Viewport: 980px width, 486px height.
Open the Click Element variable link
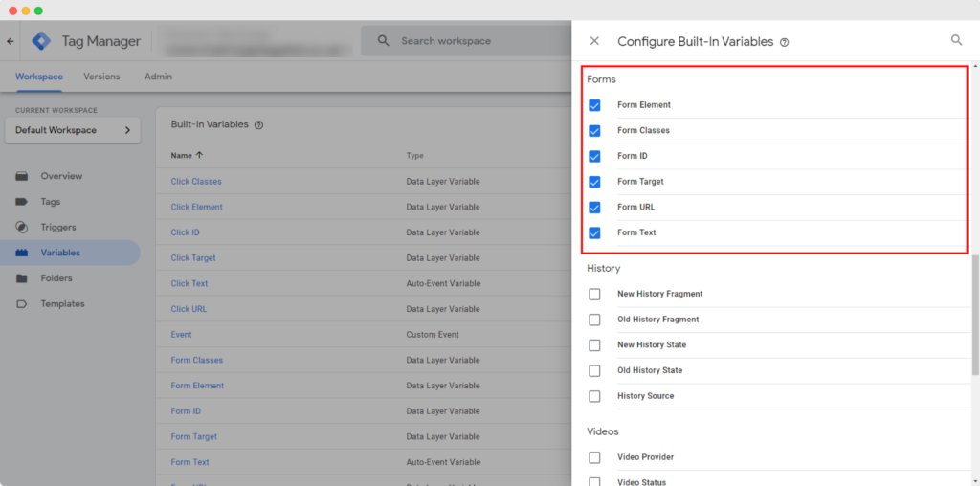197,207
